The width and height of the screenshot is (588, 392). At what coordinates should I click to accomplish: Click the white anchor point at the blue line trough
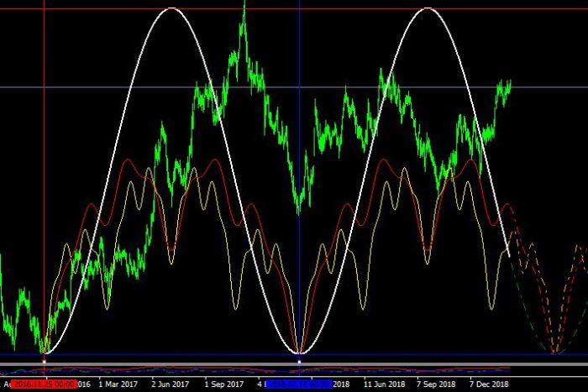coord(299,361)
